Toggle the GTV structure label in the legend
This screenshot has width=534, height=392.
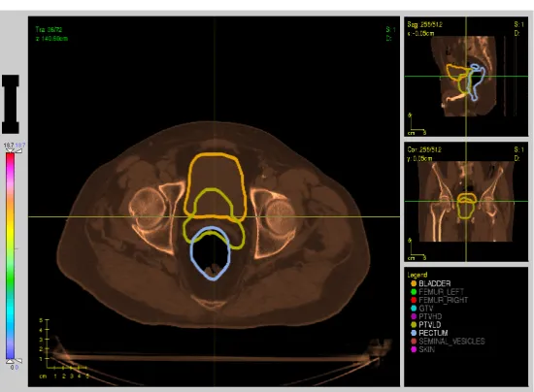coord(426,309)
